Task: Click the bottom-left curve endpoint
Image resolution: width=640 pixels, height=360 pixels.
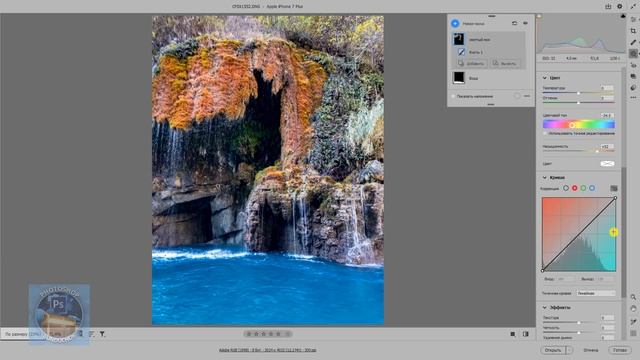Action: click(542, 270)
